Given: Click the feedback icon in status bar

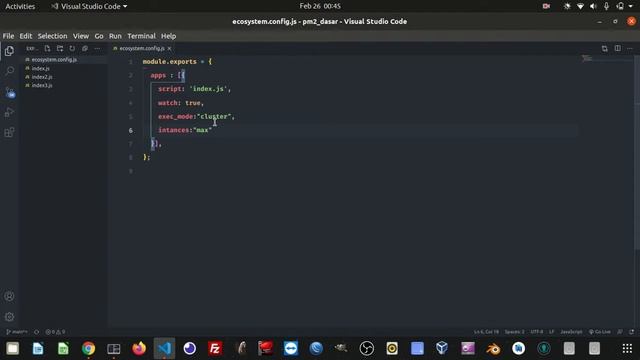Looking at the screenshot, I should (620, 332).
